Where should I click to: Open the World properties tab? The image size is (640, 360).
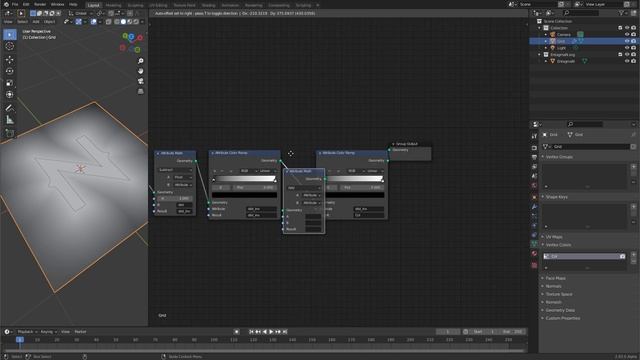(x=534, y=186)
